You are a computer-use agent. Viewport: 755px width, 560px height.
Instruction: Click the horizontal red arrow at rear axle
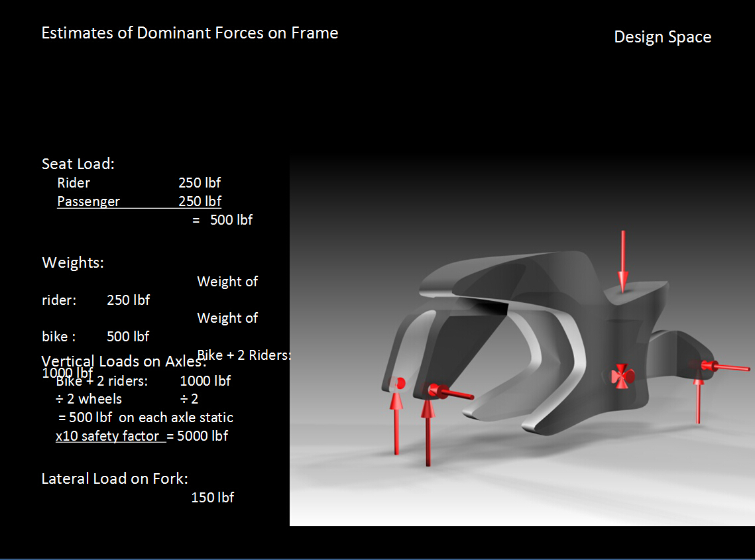click(726, 366)
